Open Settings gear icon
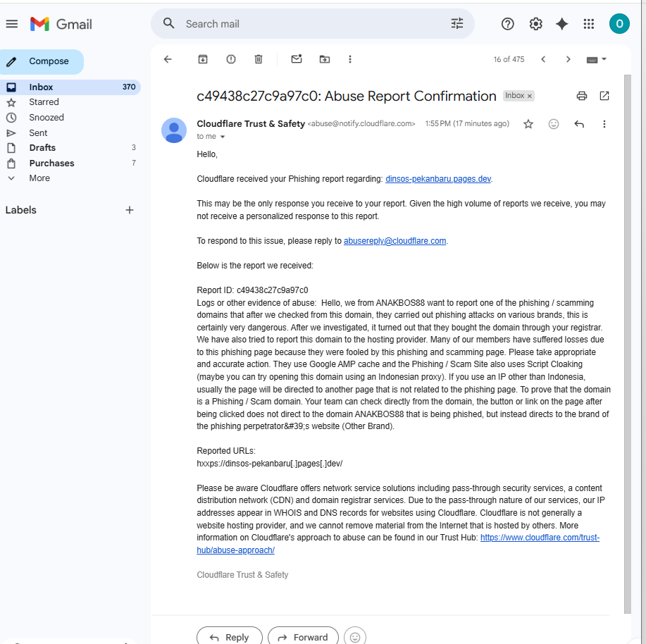The width and height of the screenshot is (646, 644). tap(535, 24)
